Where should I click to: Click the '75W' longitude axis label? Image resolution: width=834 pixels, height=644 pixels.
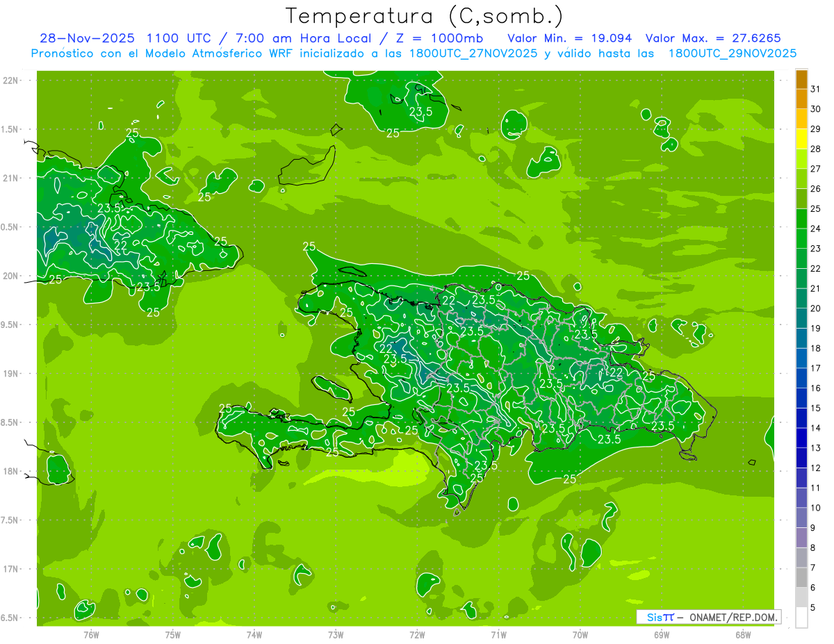(173, 635)
